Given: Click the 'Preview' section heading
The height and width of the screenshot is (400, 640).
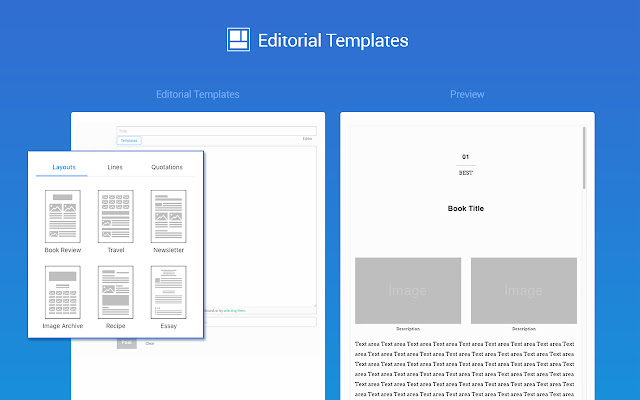Looking at the screenshot, I should pos(467,94).
